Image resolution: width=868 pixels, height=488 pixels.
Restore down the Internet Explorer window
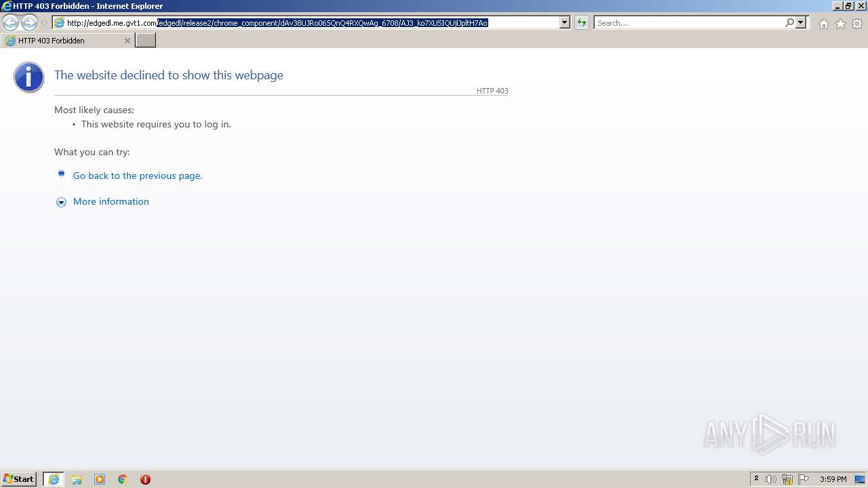point(848,6)
